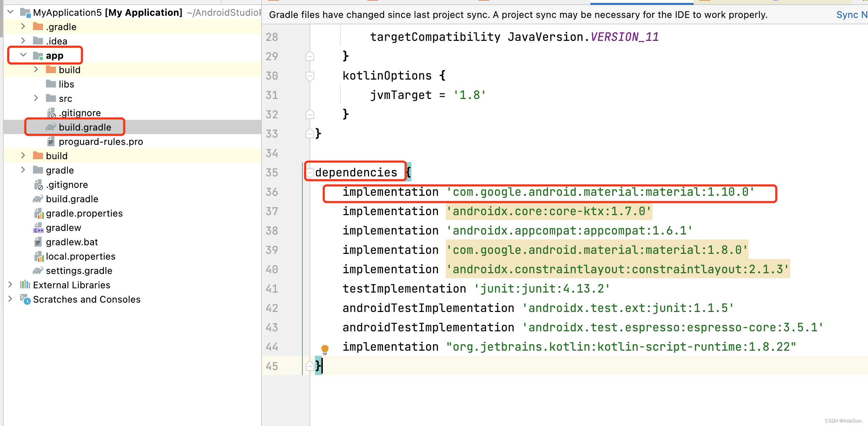Screen dimensions: 868x426
Task: Click the gradlew.bat file icon
Action: point(38,242)
